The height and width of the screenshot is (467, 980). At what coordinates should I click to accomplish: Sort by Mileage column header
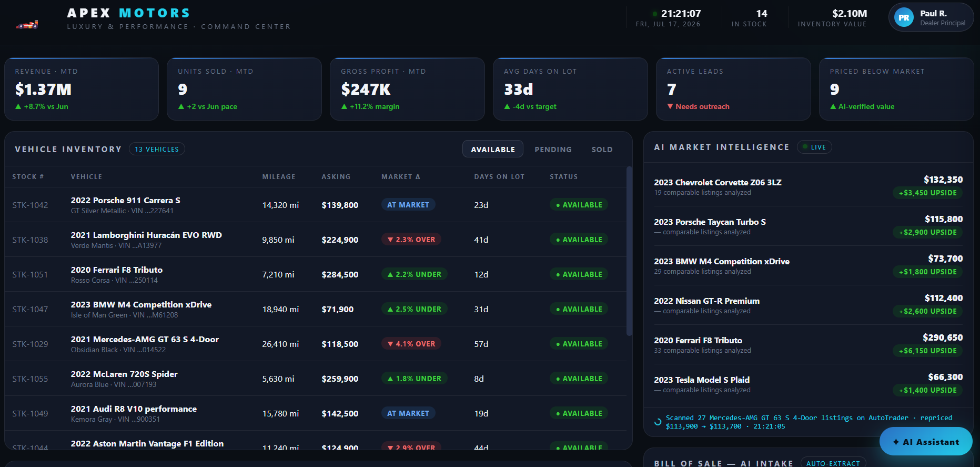click(279, 177)
